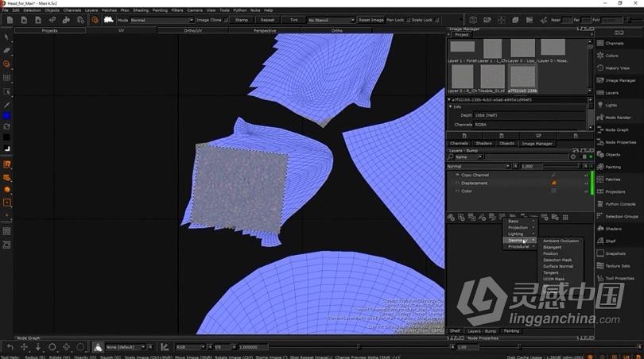Image resolution: width=644 pixels, height=359 pixels.
Task: Open the None (default) dropdown in bottom bar
Action: click(x=126, y=347)
